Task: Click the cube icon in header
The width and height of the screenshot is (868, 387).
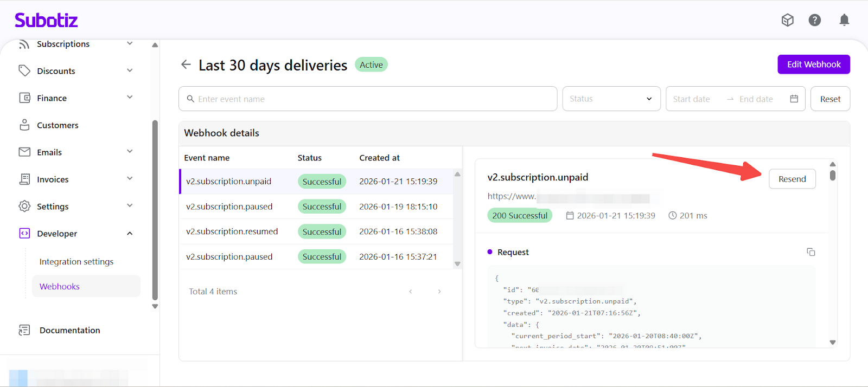Action: [x=787, y=20]
